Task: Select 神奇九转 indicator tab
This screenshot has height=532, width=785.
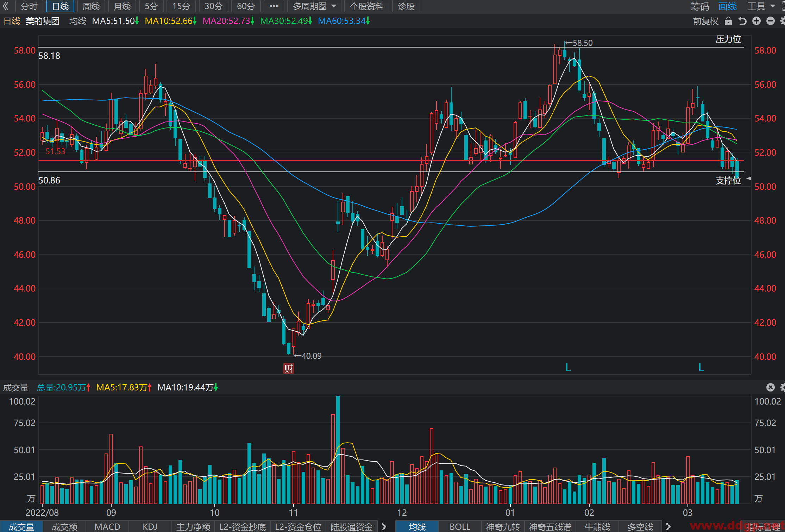Action: 503,527
